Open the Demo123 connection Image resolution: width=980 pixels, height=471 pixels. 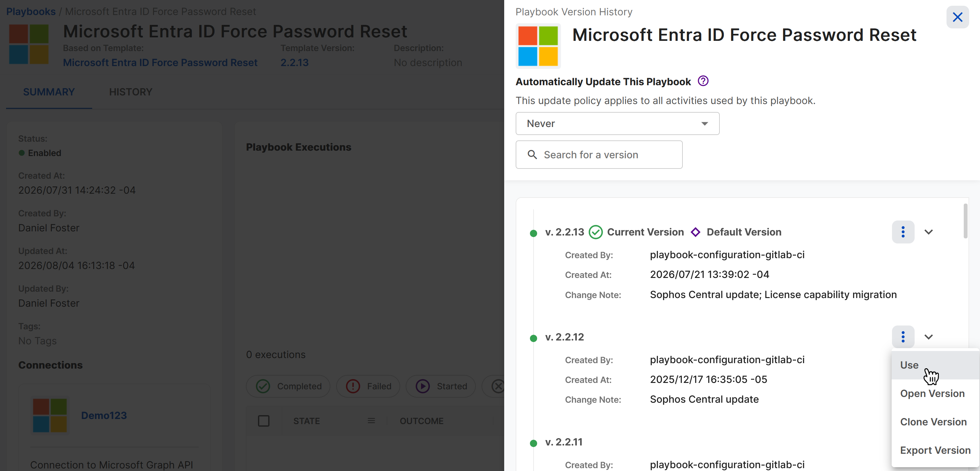point(104,415)
